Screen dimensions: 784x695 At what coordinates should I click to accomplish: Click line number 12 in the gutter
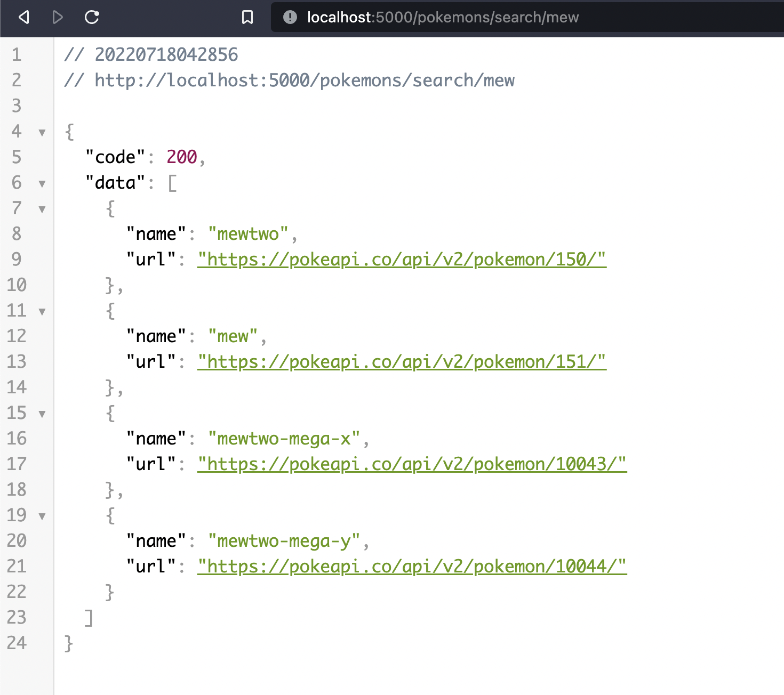tap(17, 336)
